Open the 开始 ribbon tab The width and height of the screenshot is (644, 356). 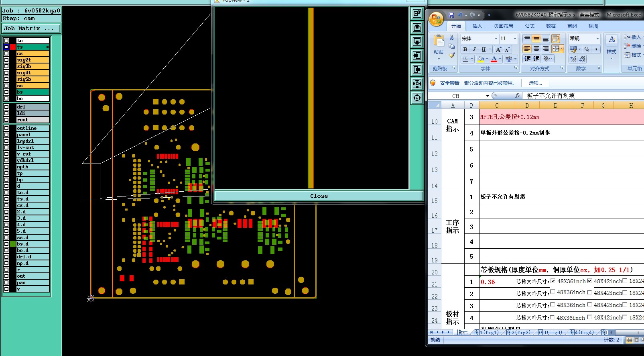tap(456, 26)
